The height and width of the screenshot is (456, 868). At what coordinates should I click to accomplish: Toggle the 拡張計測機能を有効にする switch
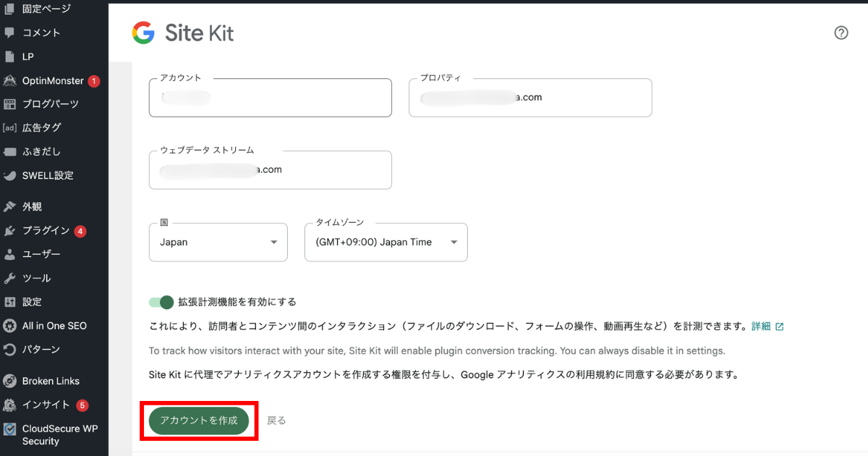click(161, 302)
